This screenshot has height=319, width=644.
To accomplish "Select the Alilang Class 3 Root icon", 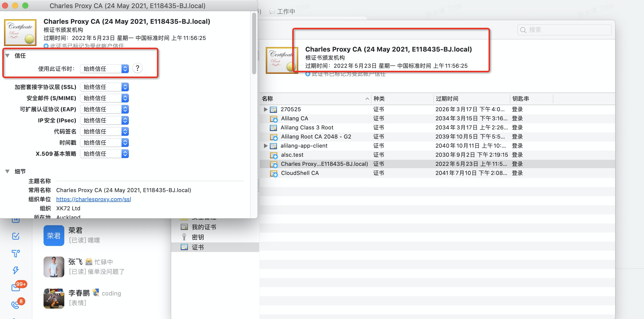I will (273, 128).
